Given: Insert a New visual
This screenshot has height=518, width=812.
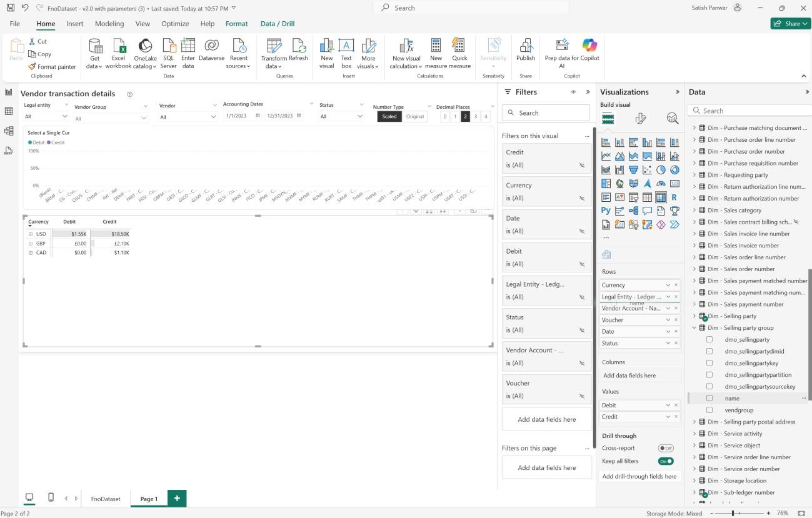Looking at the screenshot, I should (326, 46).
